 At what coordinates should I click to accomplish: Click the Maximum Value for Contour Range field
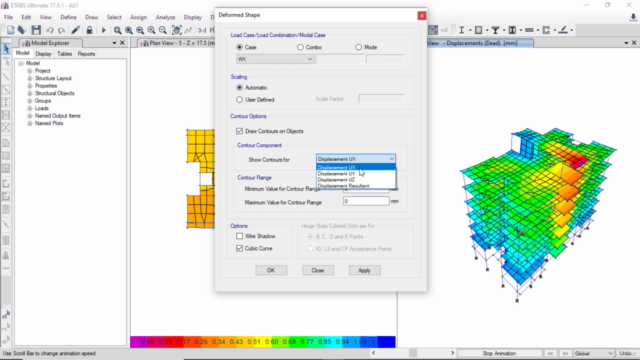366,201
